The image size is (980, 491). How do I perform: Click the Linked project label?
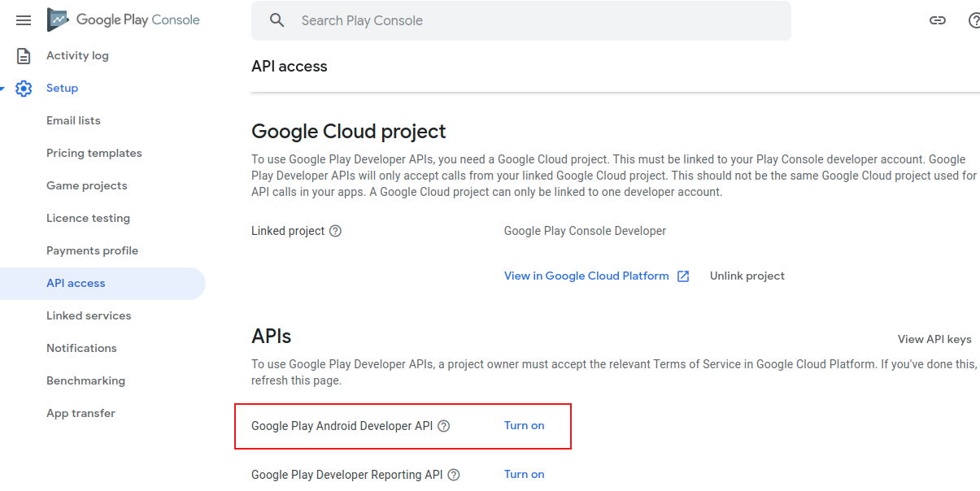288,231
